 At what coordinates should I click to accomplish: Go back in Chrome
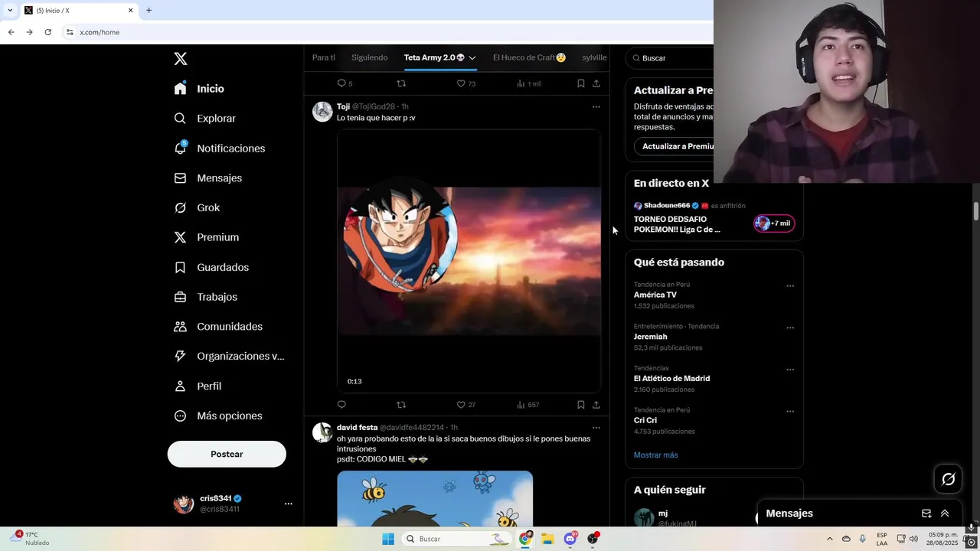point(11,32)
